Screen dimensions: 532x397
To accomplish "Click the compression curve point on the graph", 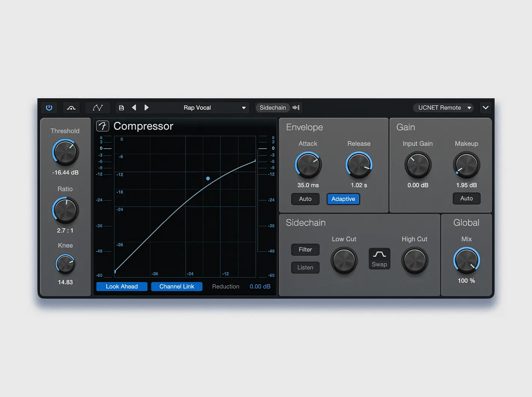I will [x=208, y=179].
